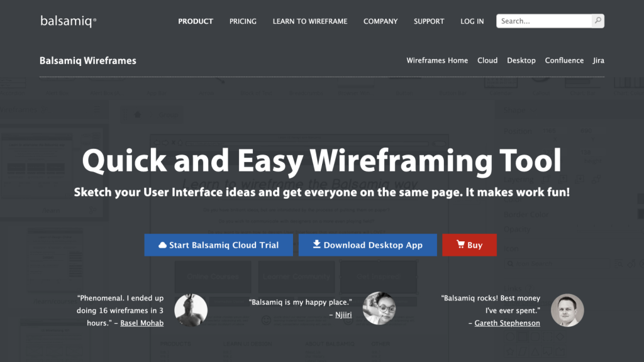Click Basel Mohab's avatar photo
This screenshot has width=644, height=362.
(192, 309)
